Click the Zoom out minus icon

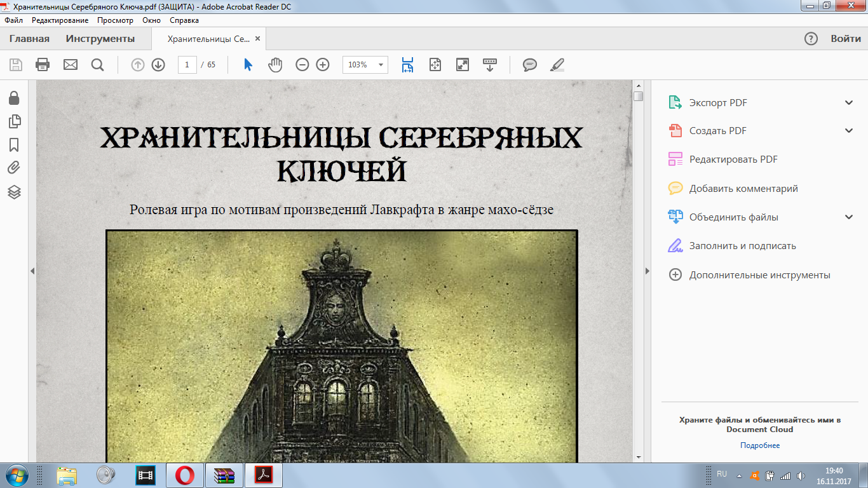(x=302, y=65)
